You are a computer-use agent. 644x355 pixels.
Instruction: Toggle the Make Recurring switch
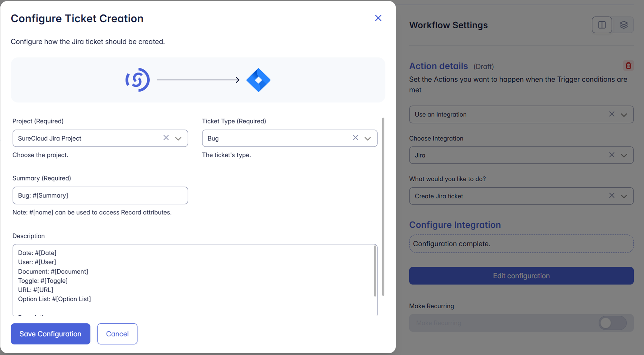tap(612, 323)
